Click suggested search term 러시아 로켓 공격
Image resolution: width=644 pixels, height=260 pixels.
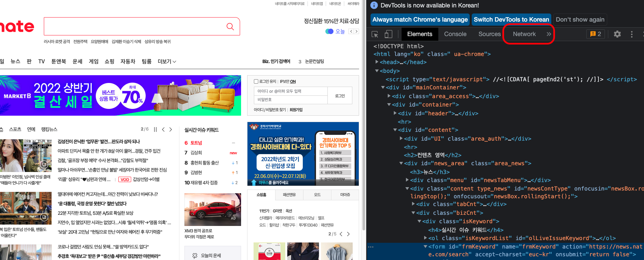tap(57, 42)
